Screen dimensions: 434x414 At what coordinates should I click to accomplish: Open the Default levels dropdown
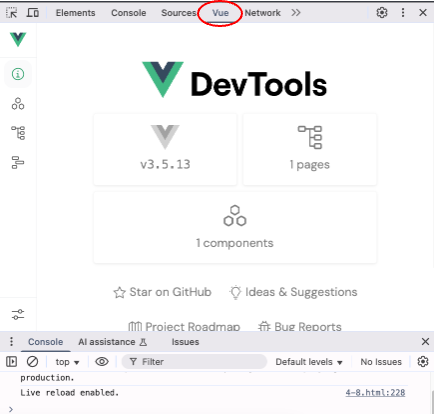[x=309, y=362]
